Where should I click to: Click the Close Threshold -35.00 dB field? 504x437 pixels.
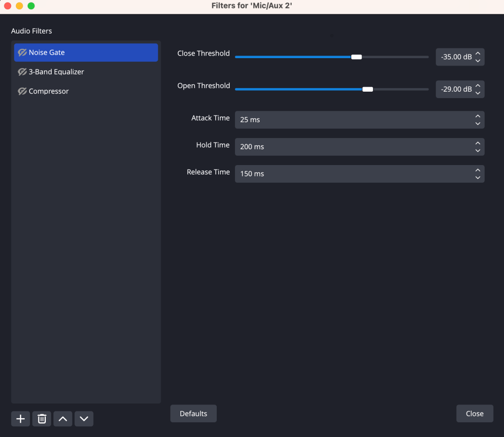[455, 57]
